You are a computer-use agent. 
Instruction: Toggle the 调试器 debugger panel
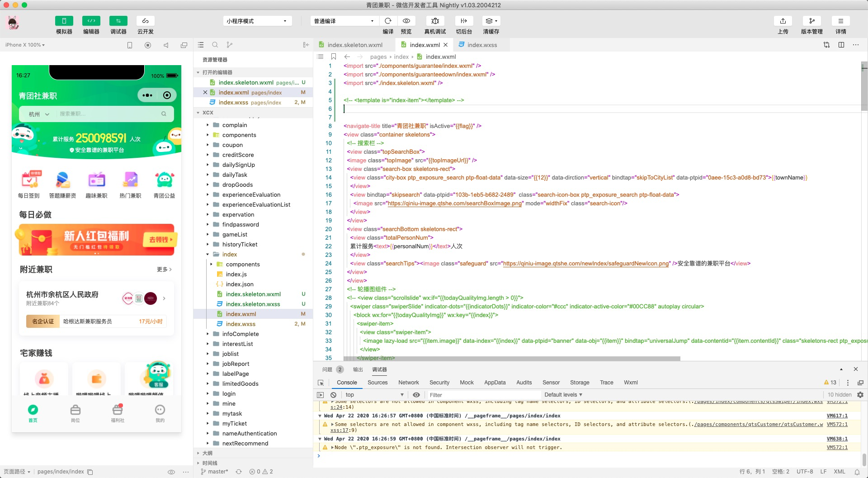tap(118, 21)
